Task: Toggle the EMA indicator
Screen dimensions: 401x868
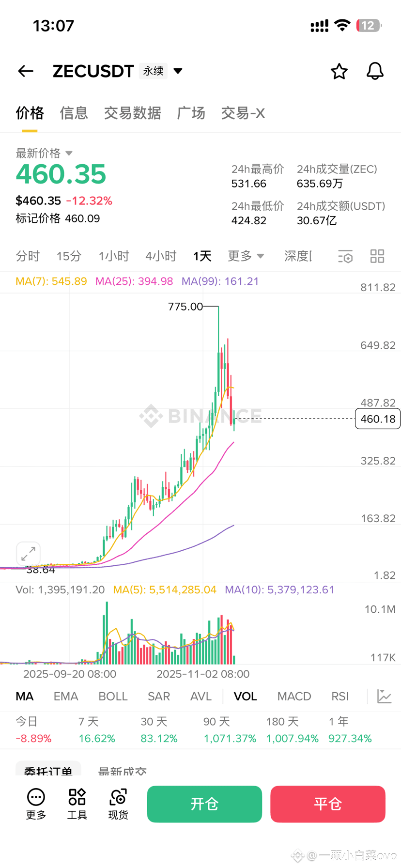Action: 66,697
